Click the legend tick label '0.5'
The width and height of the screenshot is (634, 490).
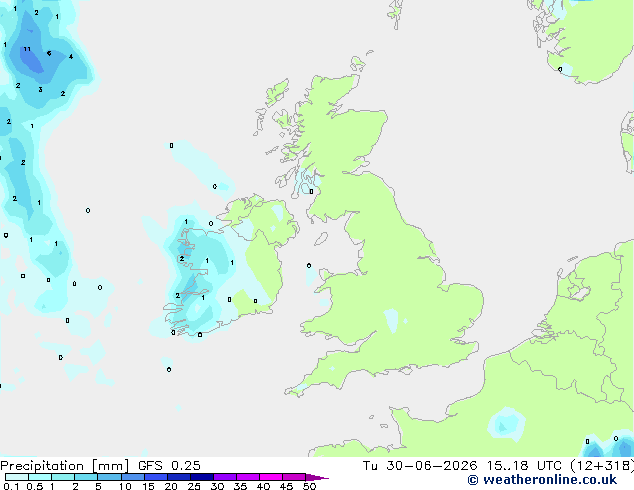click(x=34, y=486)
